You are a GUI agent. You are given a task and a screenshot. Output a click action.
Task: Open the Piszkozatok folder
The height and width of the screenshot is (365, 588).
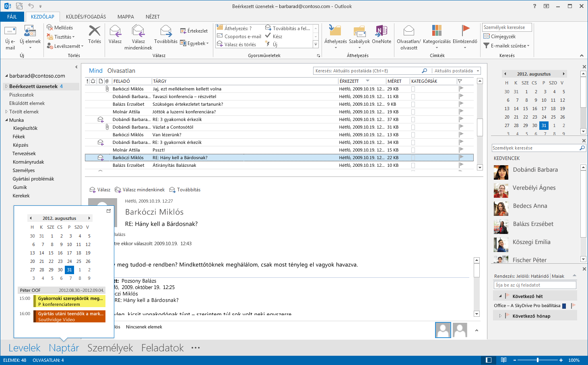tap(22, 95)
